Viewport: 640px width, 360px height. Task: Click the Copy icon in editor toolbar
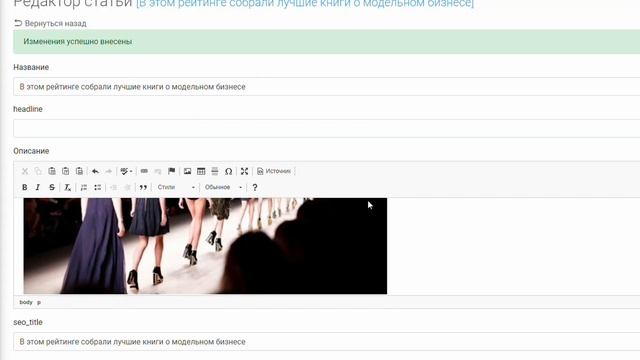coord(38,171)
